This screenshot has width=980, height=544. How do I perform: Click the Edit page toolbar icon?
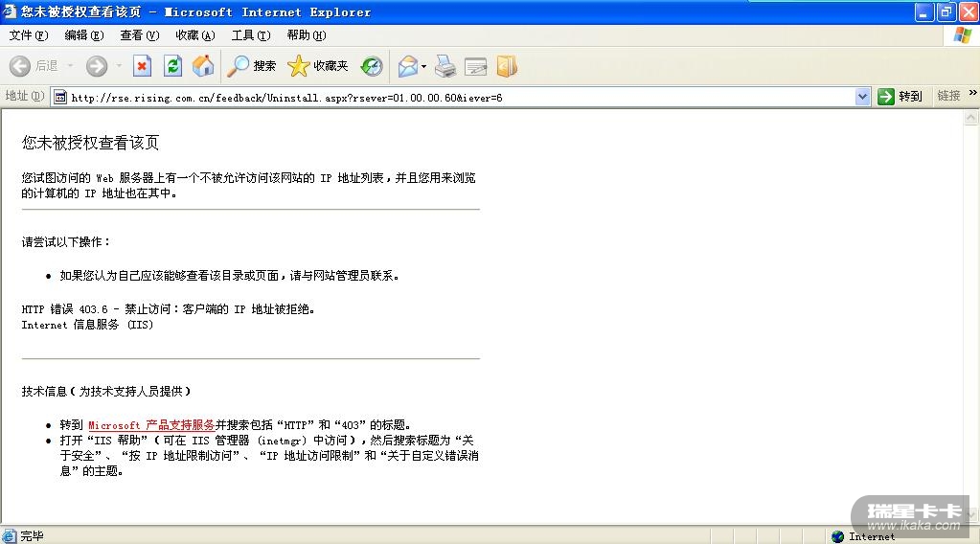click(x=475, y=65)
